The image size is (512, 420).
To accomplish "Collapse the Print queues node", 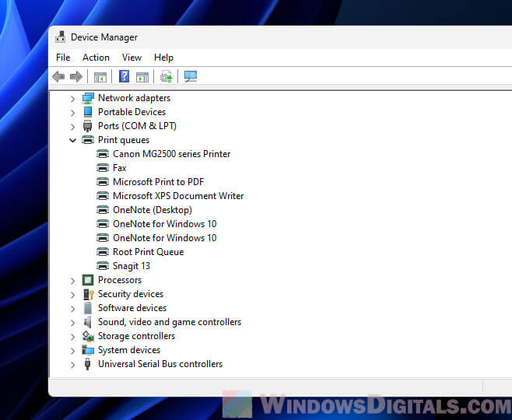I will (x=72, y=140).
